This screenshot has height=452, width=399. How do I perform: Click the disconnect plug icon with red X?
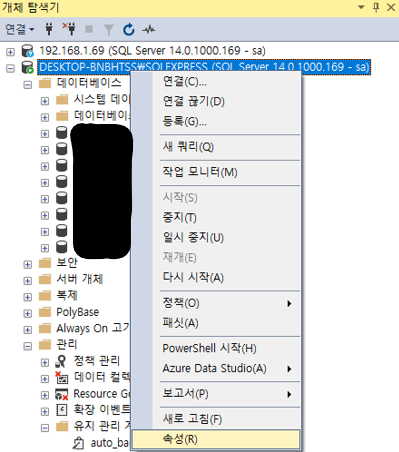[69, 29]
